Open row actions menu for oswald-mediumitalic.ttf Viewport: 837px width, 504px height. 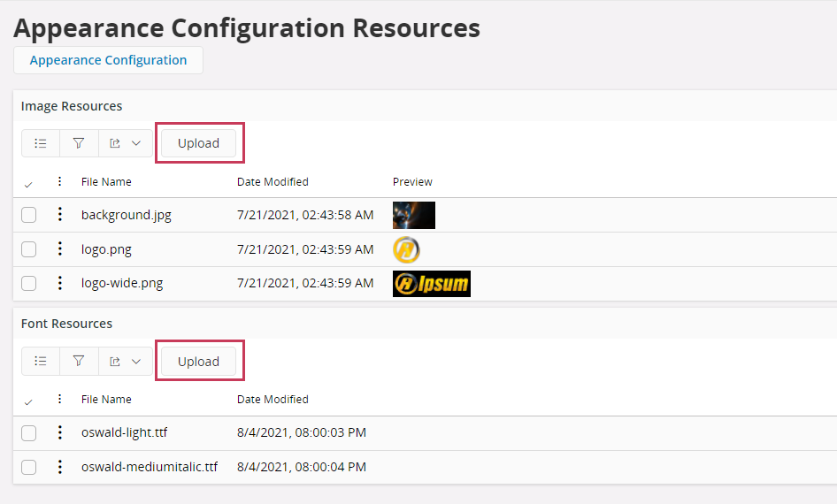pos(60,467)
